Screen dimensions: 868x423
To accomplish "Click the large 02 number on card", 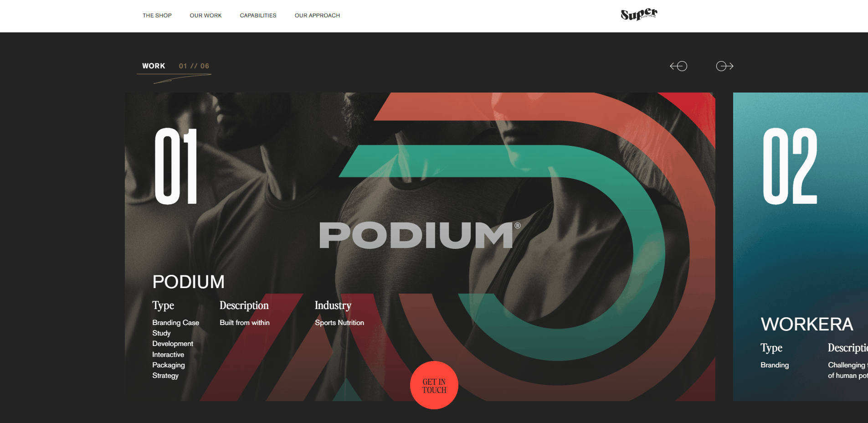I will (790, 166).
